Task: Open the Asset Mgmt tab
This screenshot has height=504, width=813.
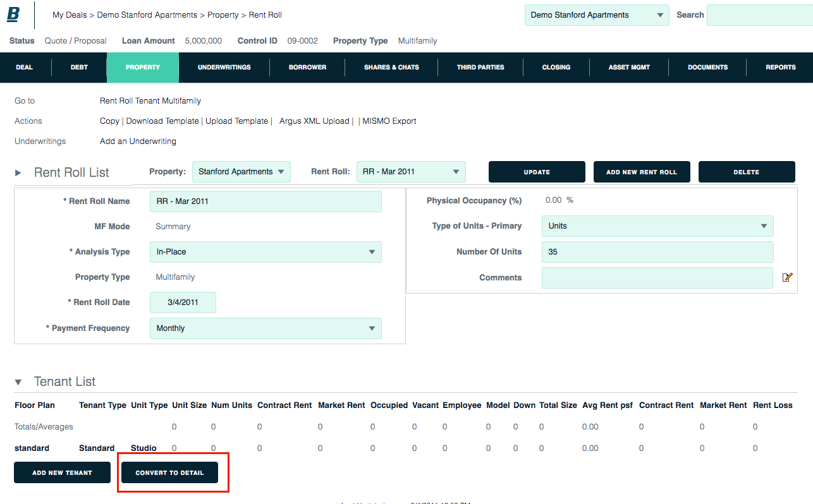Action: click(x=629, y=67)
